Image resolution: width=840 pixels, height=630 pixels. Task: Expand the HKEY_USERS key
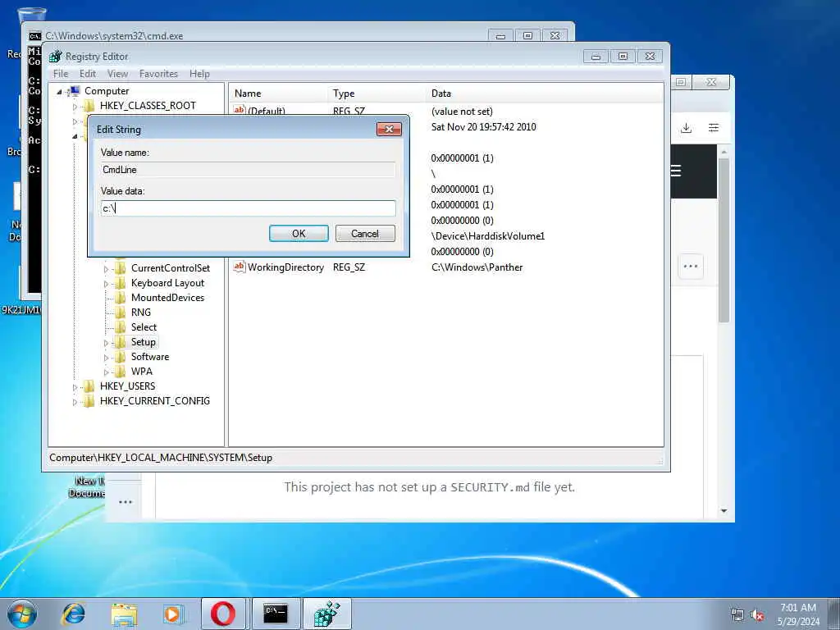pyautogui.click(x=75, y=387)
